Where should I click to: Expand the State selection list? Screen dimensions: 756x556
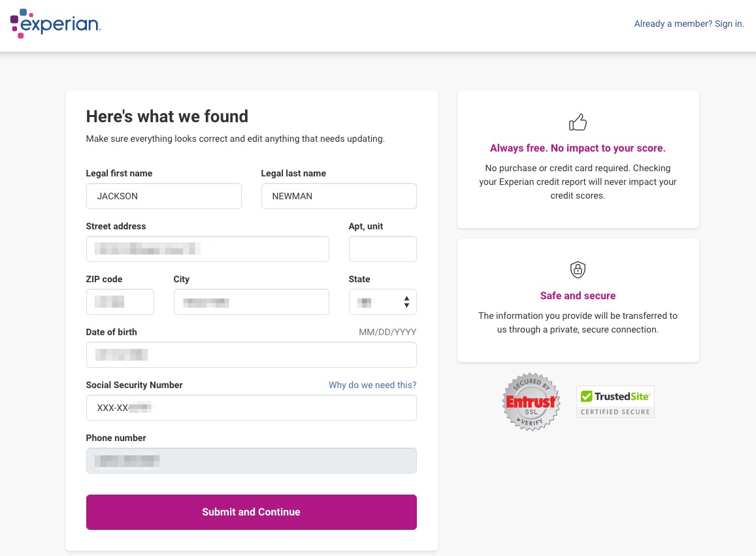[x=382, y=302]
